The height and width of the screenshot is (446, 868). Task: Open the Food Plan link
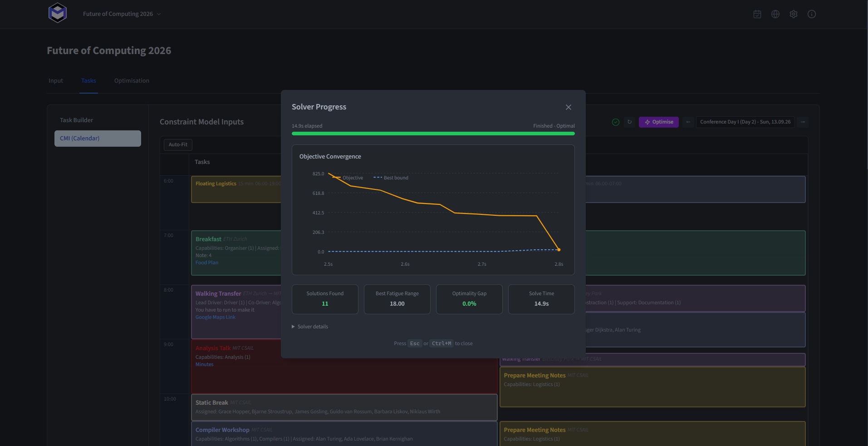click(x=207, y=263)
